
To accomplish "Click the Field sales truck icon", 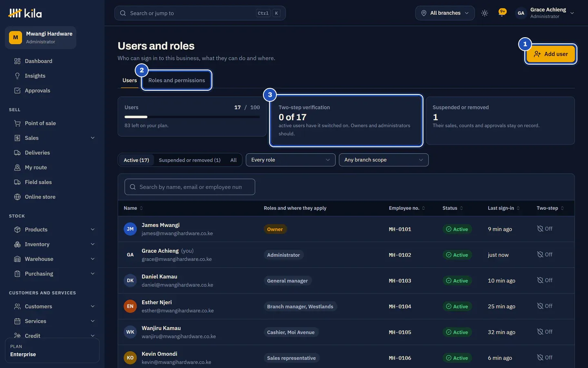I will [17, 182].
